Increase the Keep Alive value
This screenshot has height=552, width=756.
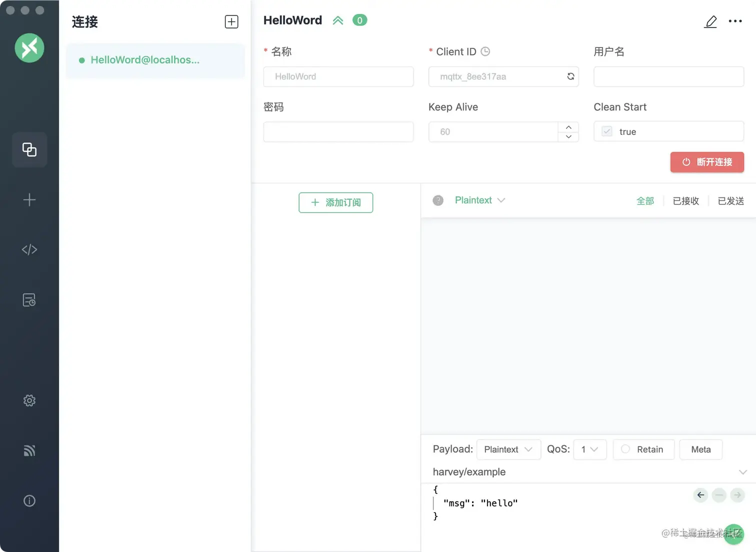(x=568, y=127)
